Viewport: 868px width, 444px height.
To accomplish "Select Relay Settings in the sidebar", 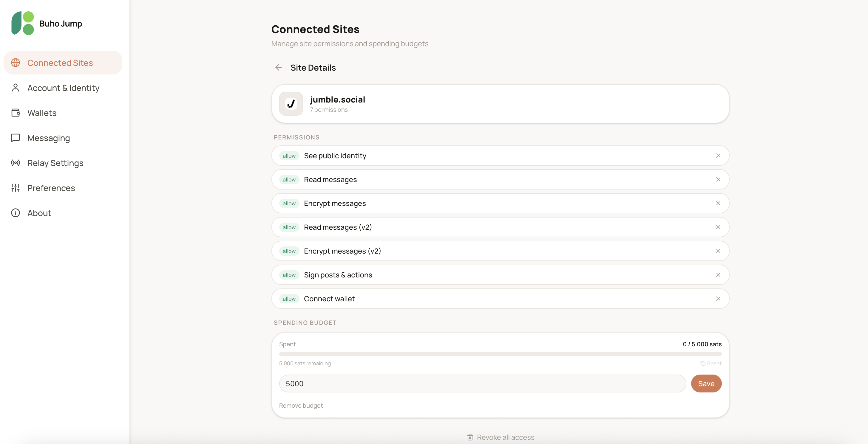I will point(55,163).
